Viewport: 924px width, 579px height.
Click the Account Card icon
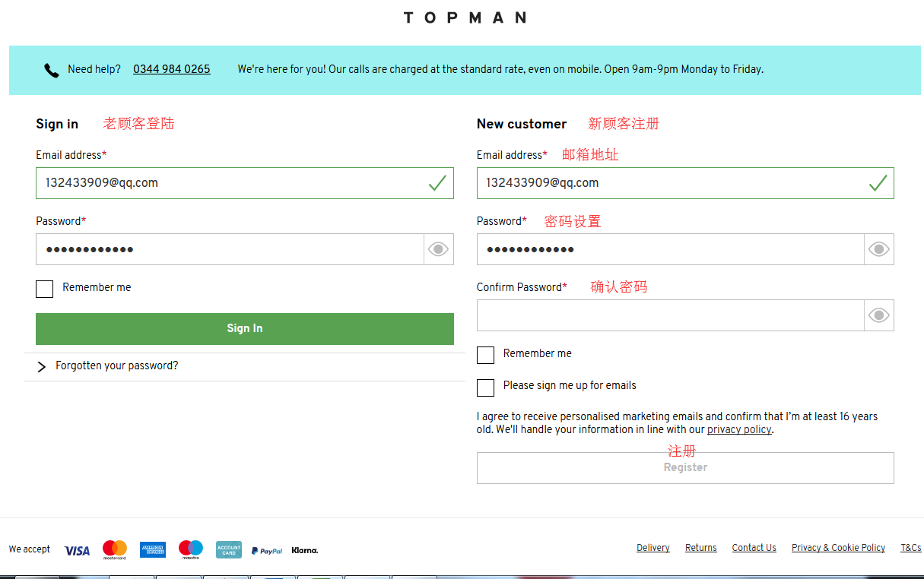(x=229, y=549)
